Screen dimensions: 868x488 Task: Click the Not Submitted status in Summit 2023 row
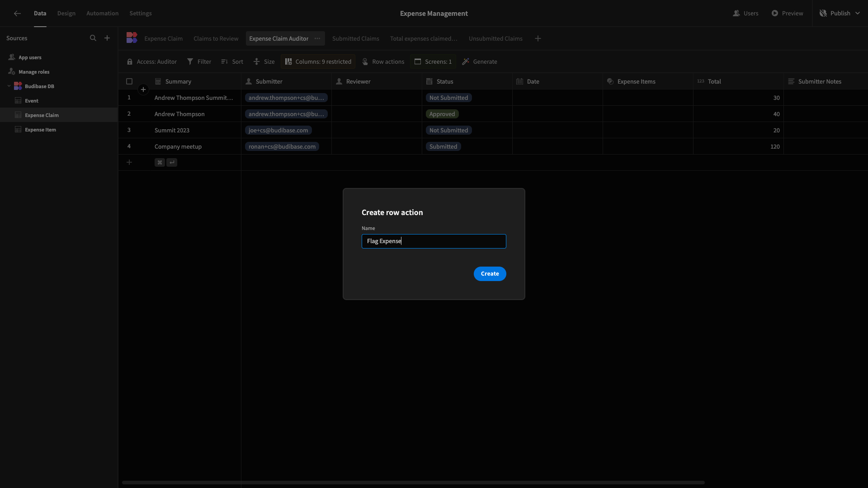[448, 131]
